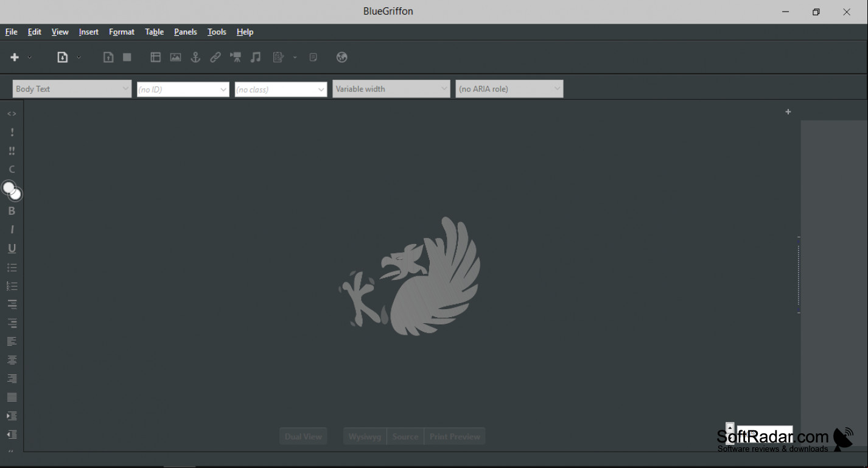Switch to Wysiwyg view
This screenshot has width=868, height=468.
(x=365, y=436)
